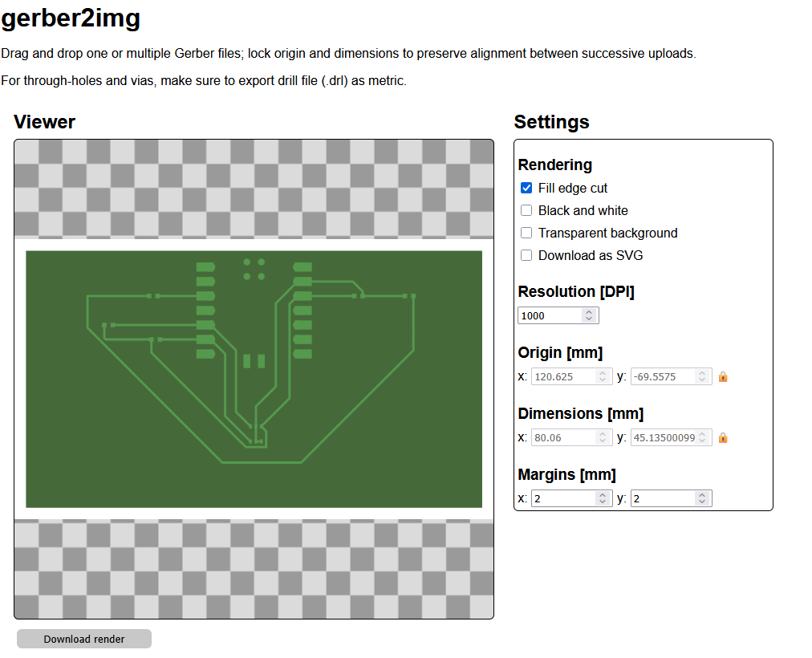Focus the Margins y input field
Viewport: 812px width, 658px height.
tap(662, 498)
